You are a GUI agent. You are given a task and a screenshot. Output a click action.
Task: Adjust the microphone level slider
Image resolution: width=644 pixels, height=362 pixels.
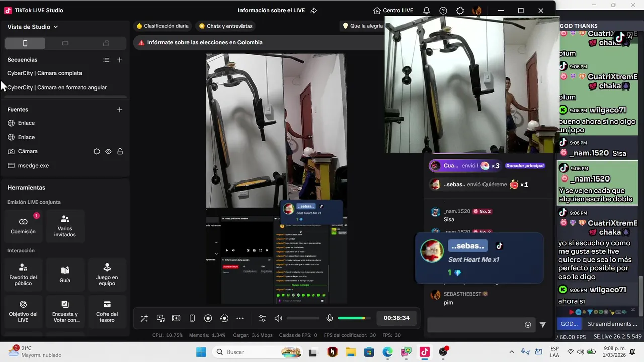click(354, 318)
